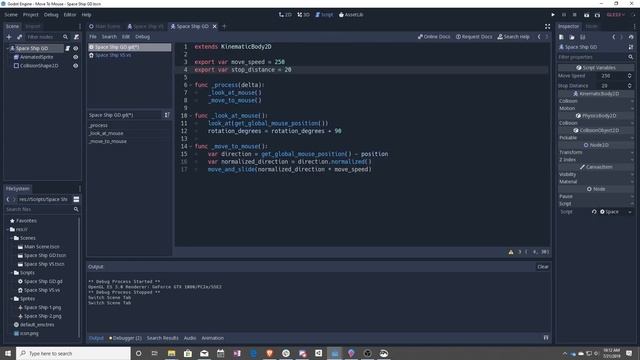
Task: Click Request Docs
Action: (474, 37)
